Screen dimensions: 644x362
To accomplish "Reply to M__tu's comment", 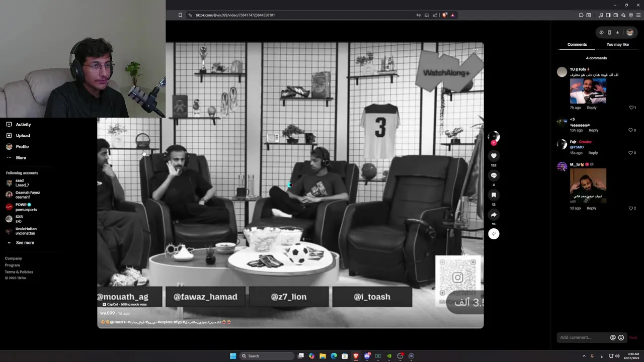I will coord(591,208).
